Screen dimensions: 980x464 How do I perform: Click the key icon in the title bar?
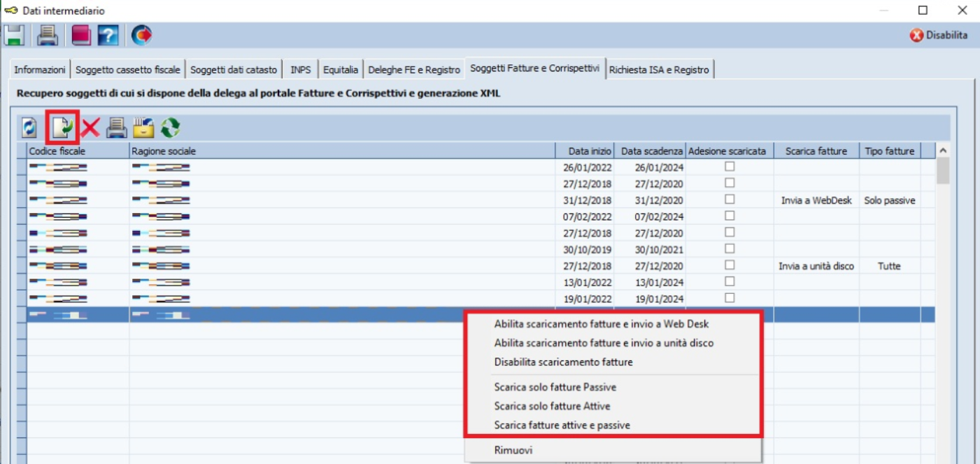(x=10, y=10)
